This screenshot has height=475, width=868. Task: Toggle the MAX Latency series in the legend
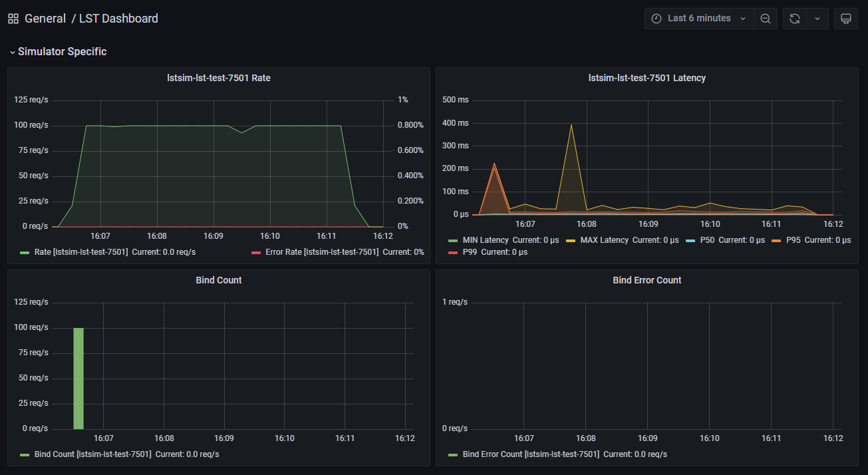(603, 240)
